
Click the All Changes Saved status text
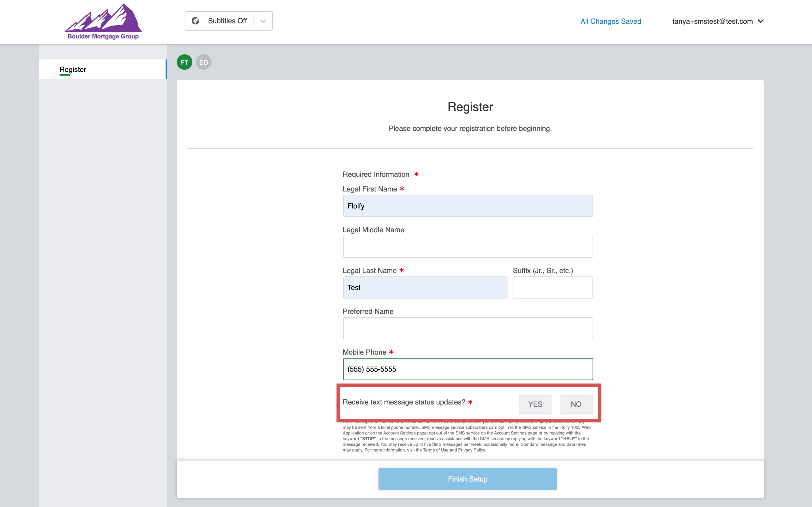610,22
